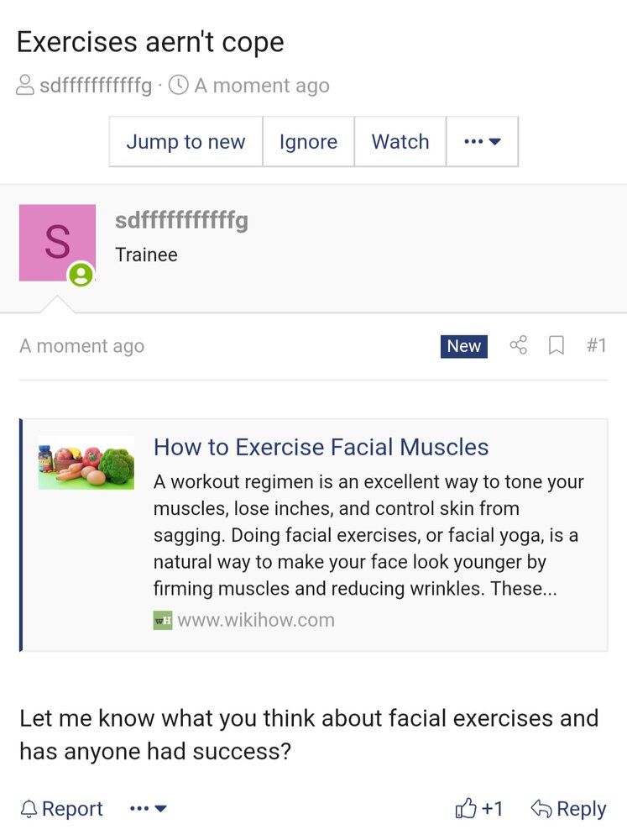Click the user icon beside thread author
This screenshot has width=627, height=840.
point(25,85)
